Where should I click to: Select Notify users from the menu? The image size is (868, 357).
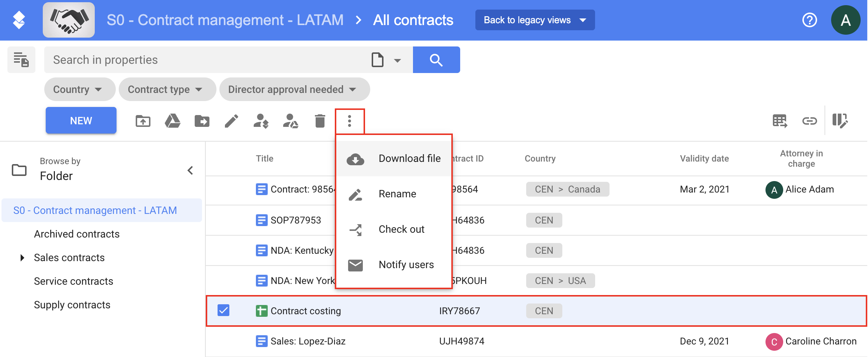(394, 265)
